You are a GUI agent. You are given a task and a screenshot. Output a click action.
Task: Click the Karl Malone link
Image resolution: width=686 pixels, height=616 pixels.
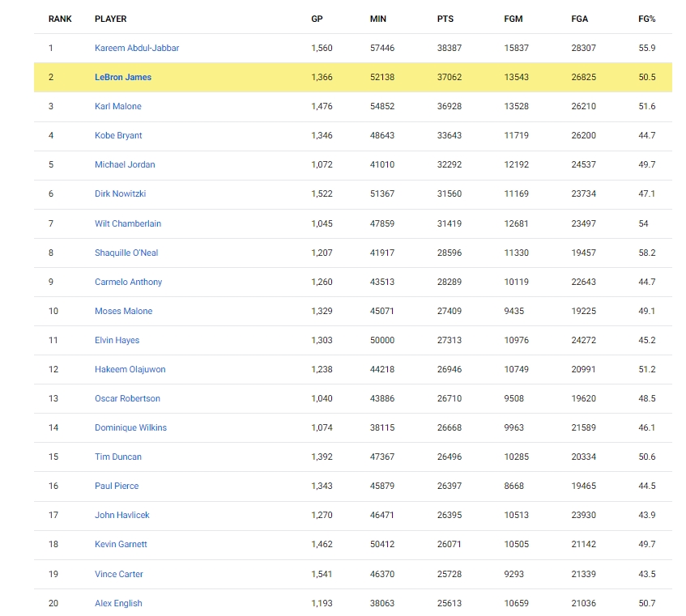coord(118,106)
